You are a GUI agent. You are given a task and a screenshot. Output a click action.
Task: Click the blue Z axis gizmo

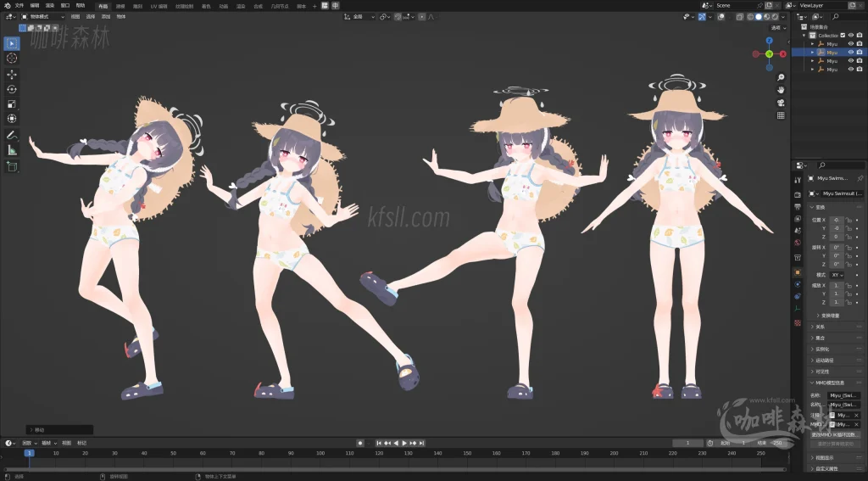coord(769,41)
